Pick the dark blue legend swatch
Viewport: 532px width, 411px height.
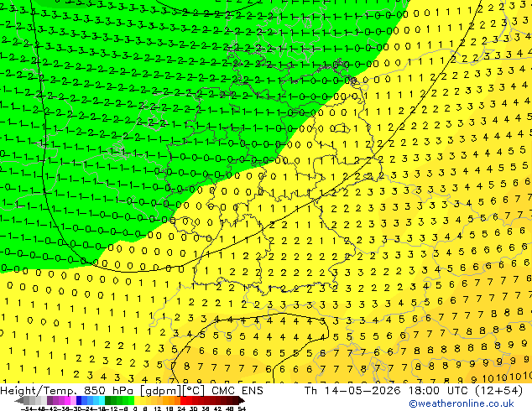(x=79, y=401)
